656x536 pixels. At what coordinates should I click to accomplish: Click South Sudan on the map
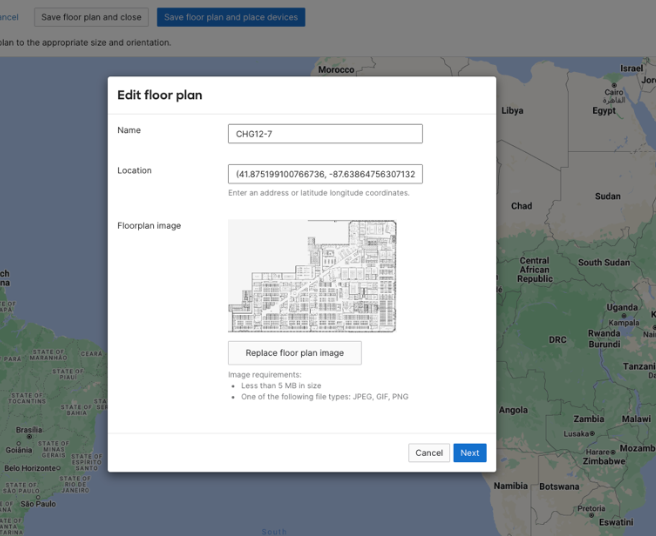point(604,263)
